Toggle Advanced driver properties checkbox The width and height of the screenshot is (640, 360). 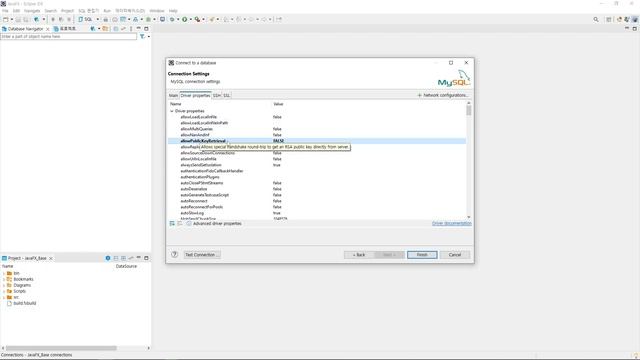(x=189, y=223)
